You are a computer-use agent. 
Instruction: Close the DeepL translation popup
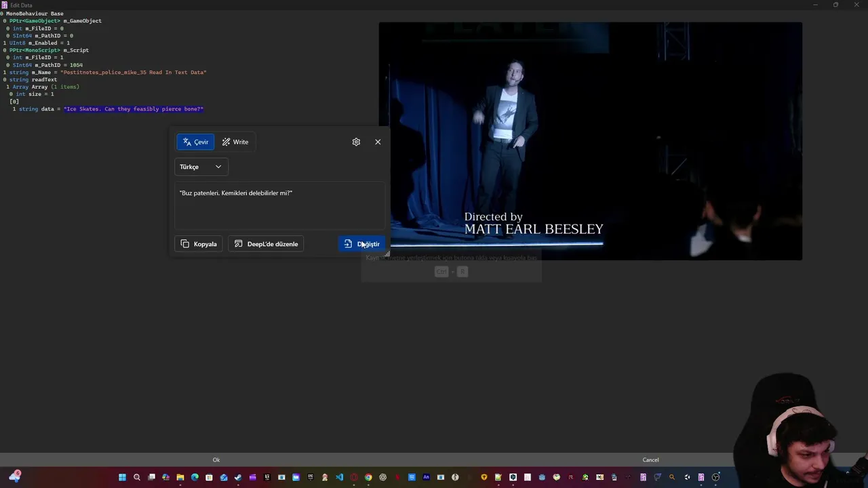tap(378, 142)
